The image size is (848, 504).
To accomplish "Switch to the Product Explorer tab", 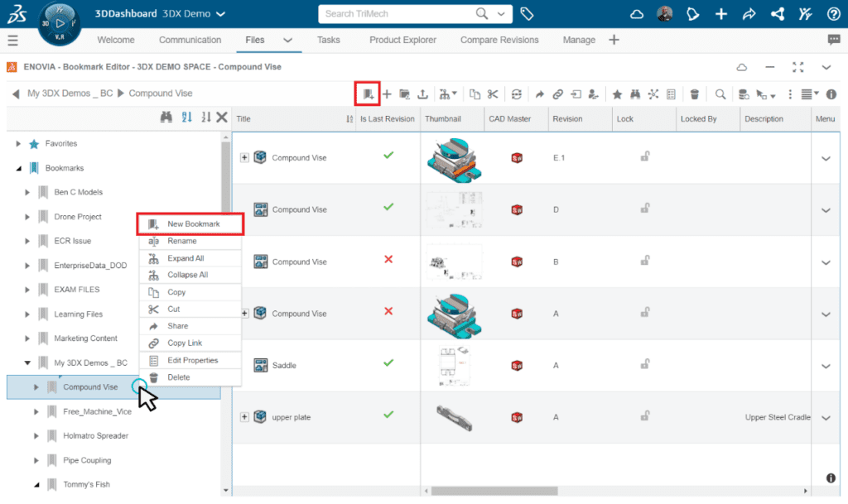I will click(402, 40).
